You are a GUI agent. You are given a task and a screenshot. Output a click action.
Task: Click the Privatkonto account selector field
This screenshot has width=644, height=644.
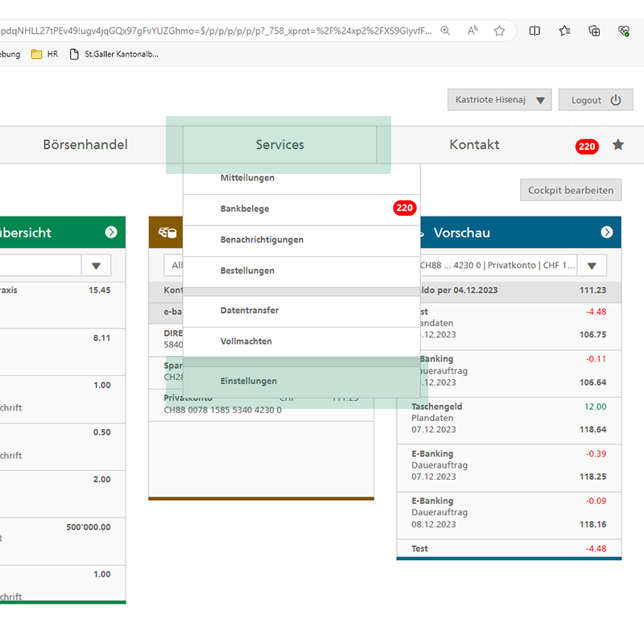point(498,266)
